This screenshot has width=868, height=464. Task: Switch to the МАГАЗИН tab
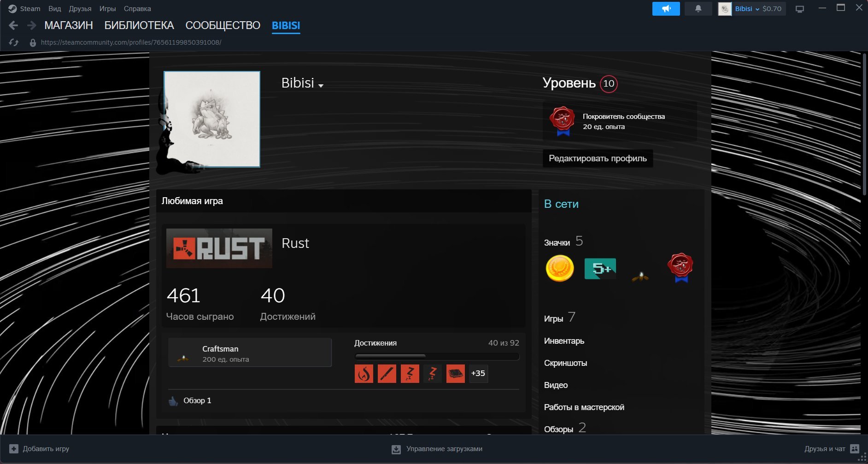[x=69, y=25]
